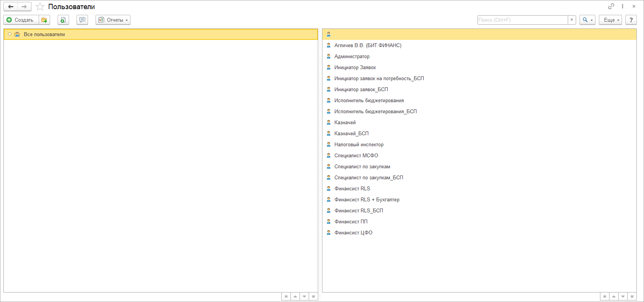Select the Все пользователи group
The height and width of the screenshot is (302, 644).
(x=161, y=34)
